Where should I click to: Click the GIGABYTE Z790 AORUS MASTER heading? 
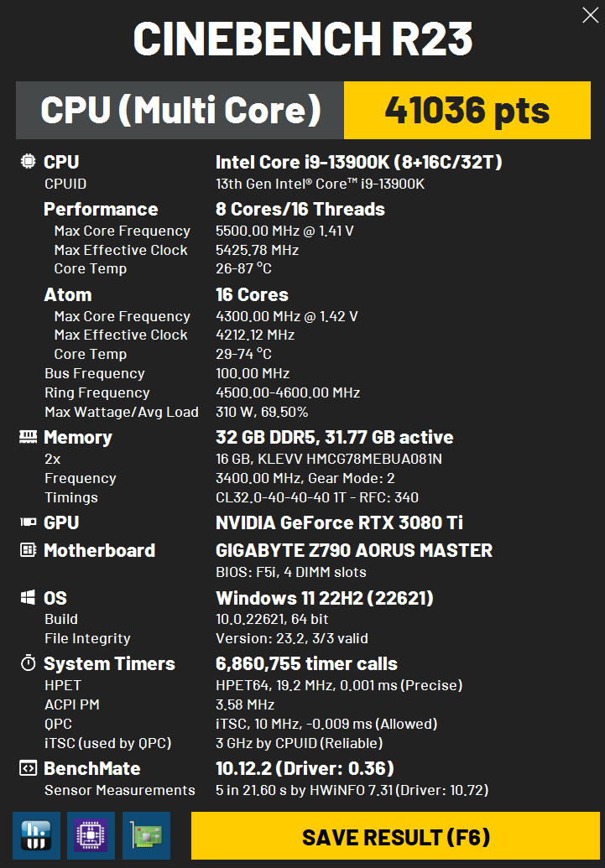[x=354, y=551]
